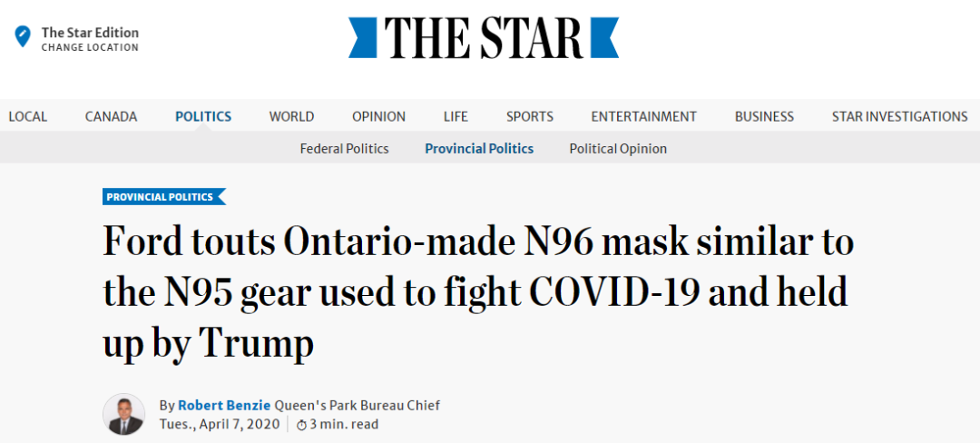Viewport: 980px width, 443px height.
Task: Select Provincial Politics sub-tab
Action: [479, 149]
